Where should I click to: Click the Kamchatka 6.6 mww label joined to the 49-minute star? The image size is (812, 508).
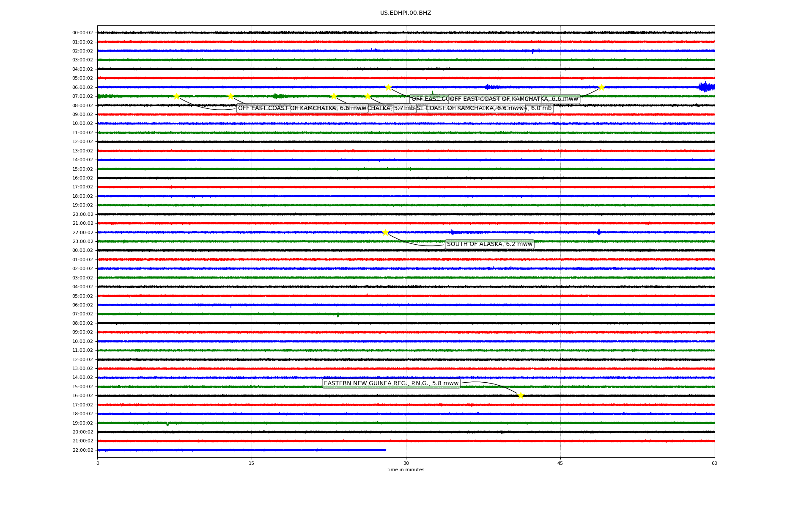pyautogui.click(x=514, y=99)
